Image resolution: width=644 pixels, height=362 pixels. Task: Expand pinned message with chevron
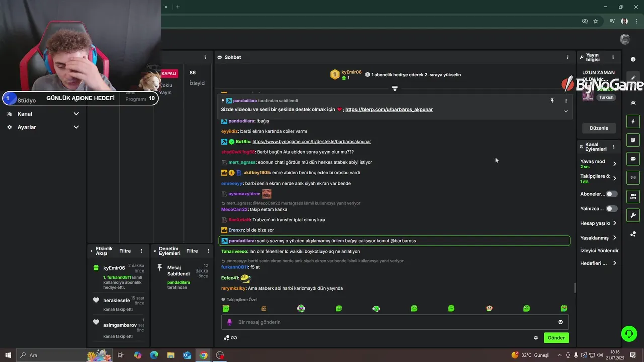coord(566,111)
